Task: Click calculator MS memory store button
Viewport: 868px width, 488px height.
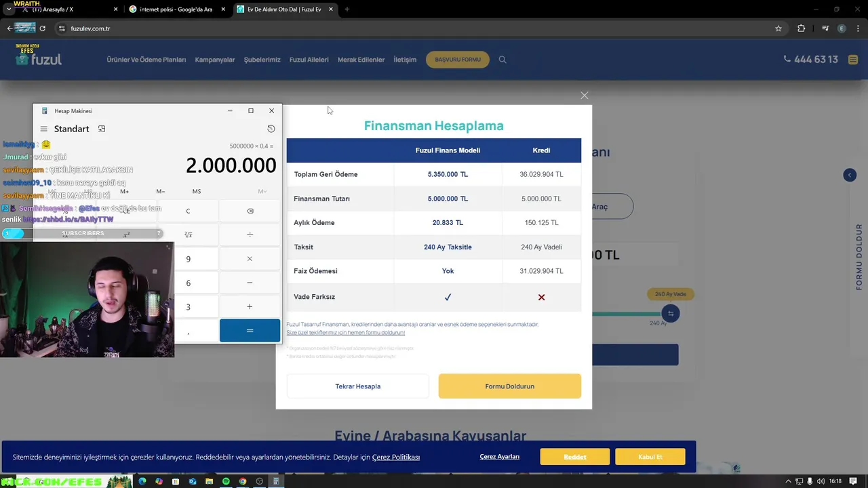Action: click(x=197, y=191)
